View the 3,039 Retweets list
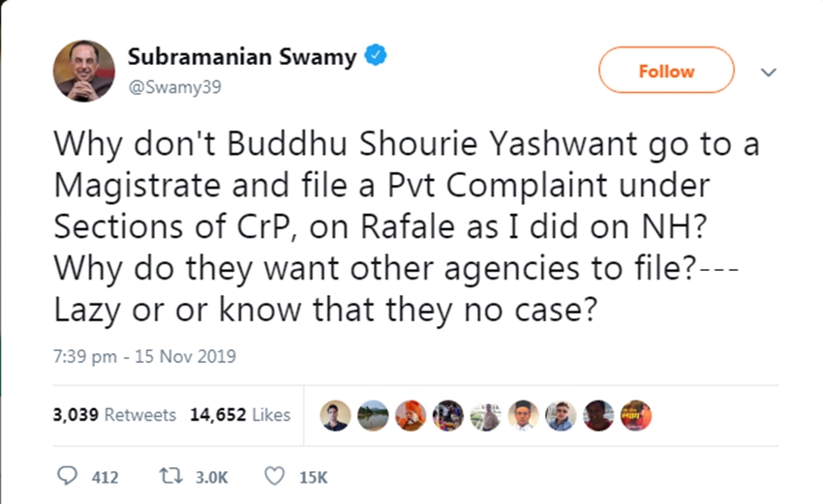 [114, 415]
